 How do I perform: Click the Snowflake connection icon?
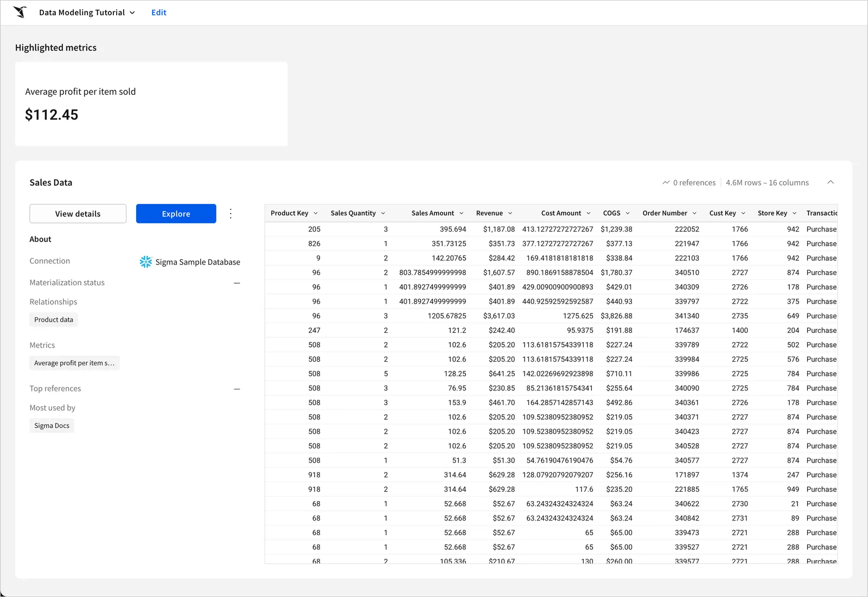146,262
